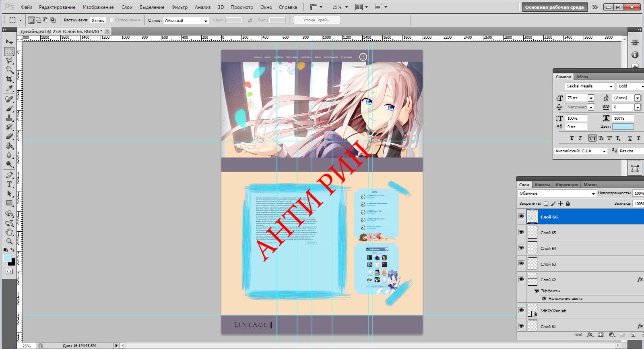The width and height of the screenshot is (644, 349).
Task: Select the Brush tool
Action: (9, 108)
